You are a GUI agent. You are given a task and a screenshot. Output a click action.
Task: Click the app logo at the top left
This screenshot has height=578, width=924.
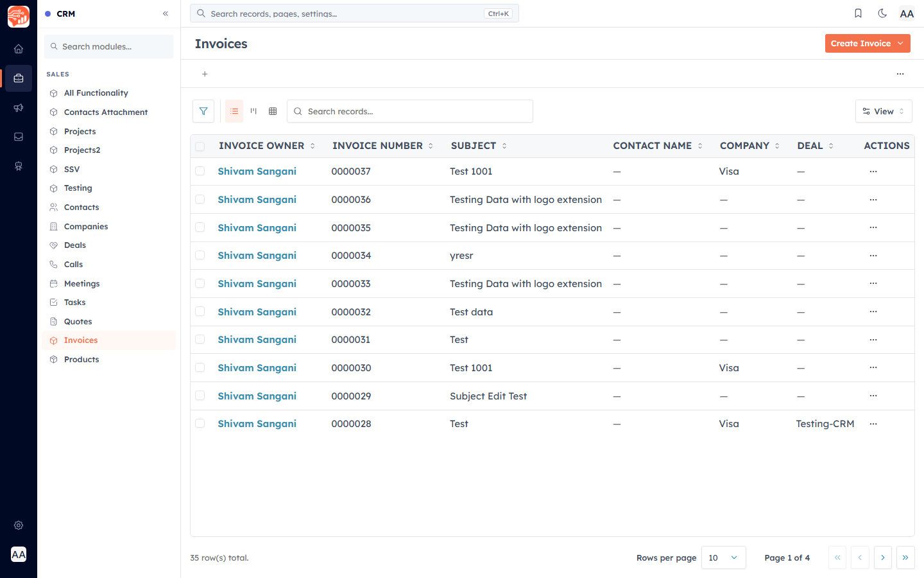click(x=19, y=17)
